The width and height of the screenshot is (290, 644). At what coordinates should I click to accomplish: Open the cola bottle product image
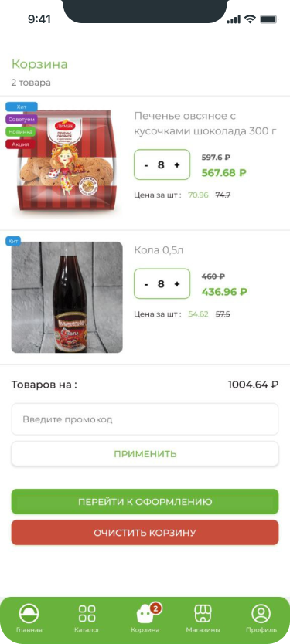click(67, 297)
